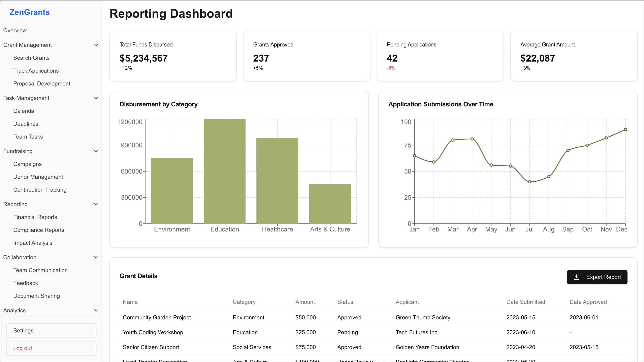
Task: Open the Calendar page
Action: coord(25,111)
